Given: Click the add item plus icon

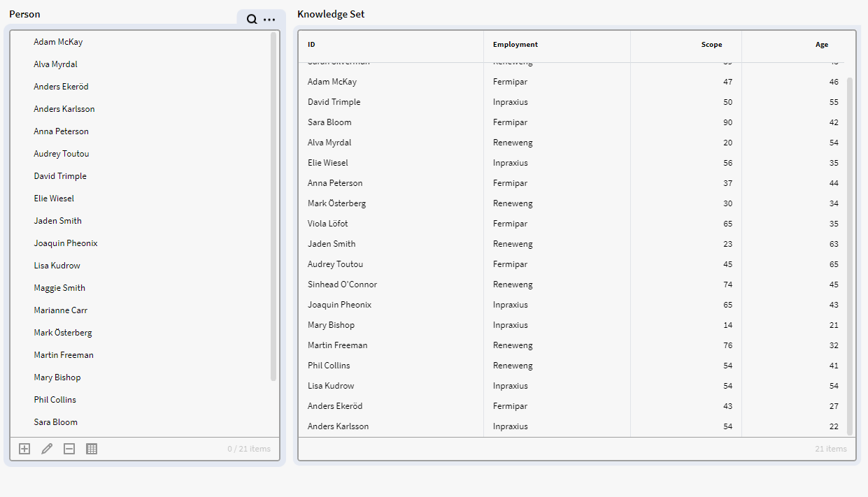Looking at the screenshot, I should (24, 449).
